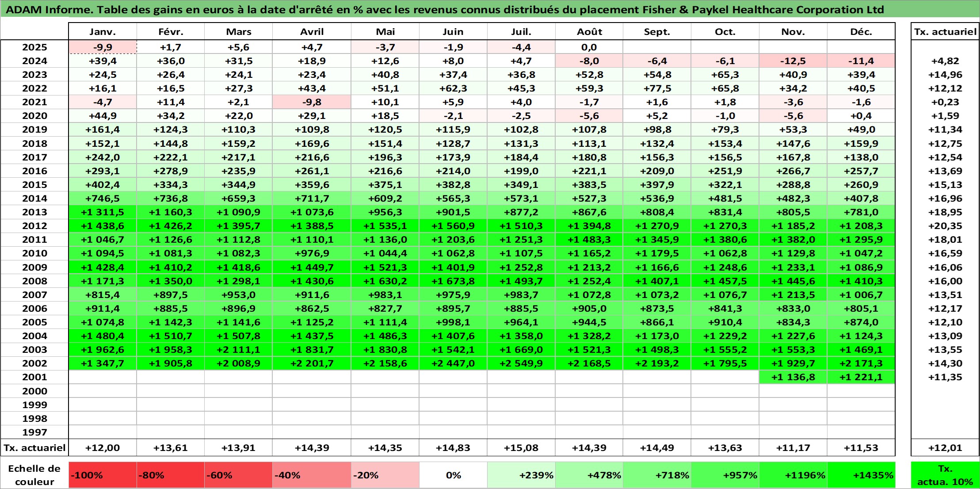Click the -60% color scale swatch

click(239, 475)
